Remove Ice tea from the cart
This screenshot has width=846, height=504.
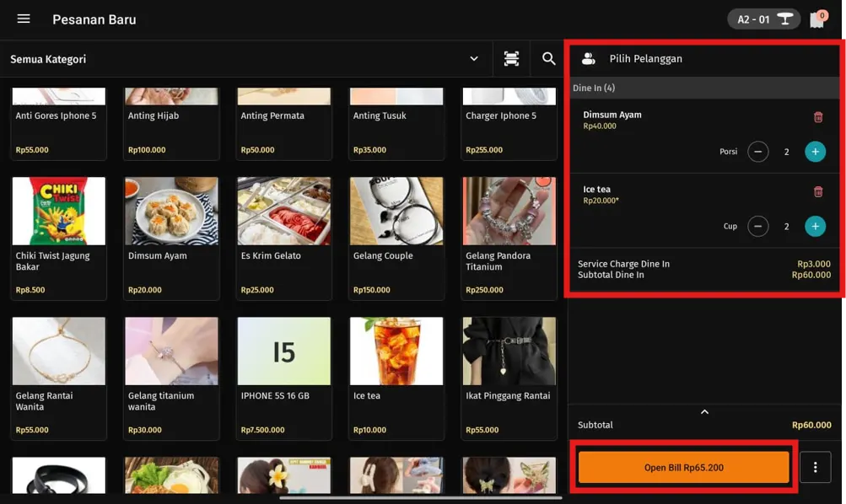(817, 192)
